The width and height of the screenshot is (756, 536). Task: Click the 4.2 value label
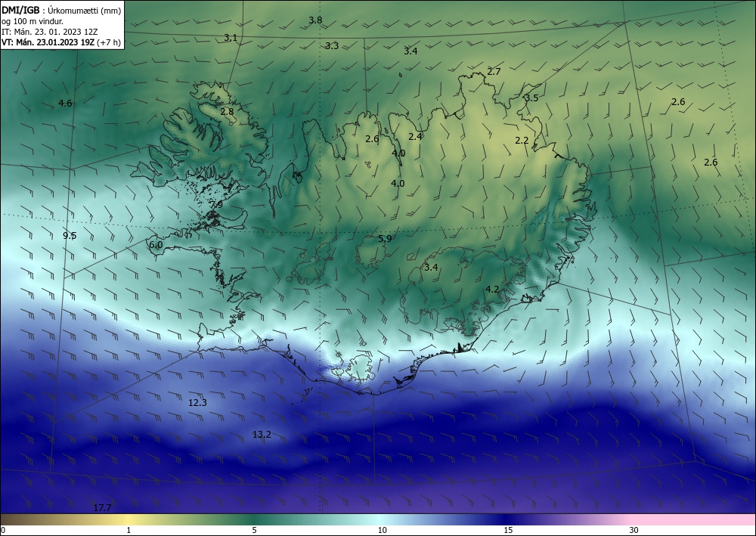click(x=492, y=290)
